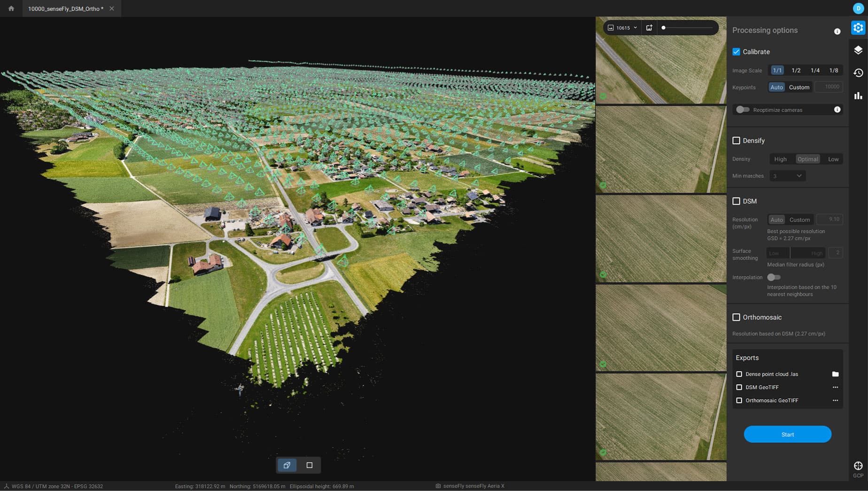
Task: Browse folder for dense point cloud export
Action: [835, 374]
